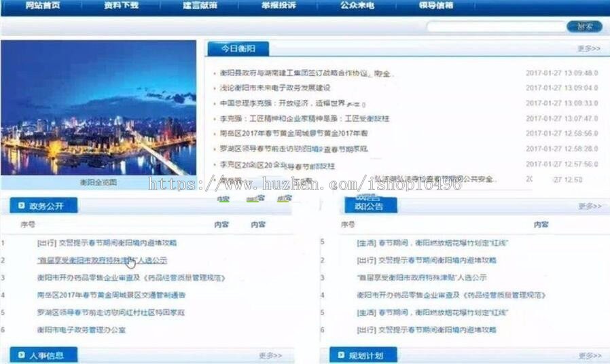Click timestamp 2017-01-27 12:57:56.0

562,164
